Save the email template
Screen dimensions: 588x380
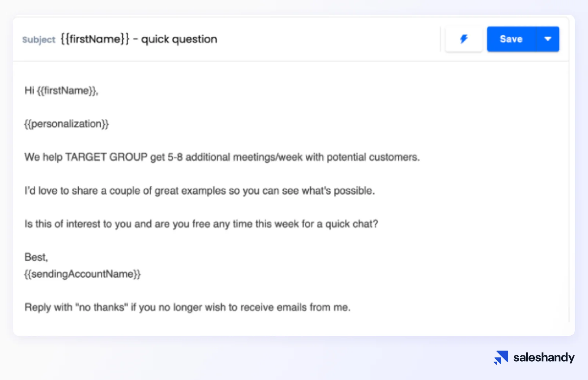coord(511,39)
